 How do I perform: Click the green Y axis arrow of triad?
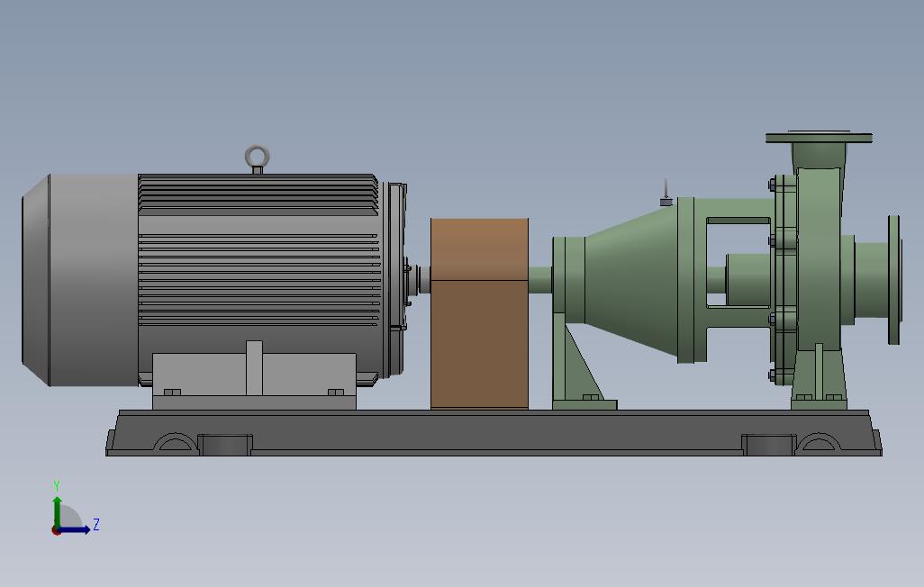57,511
